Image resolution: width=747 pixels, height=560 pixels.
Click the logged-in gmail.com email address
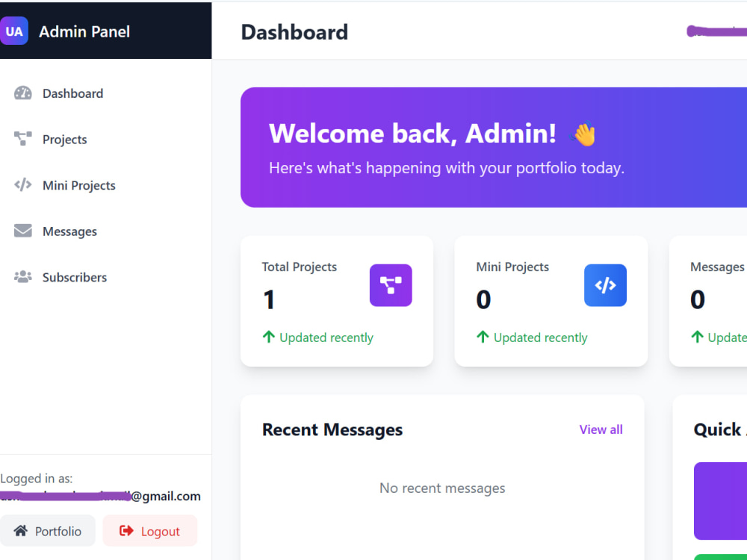[100, 497]
